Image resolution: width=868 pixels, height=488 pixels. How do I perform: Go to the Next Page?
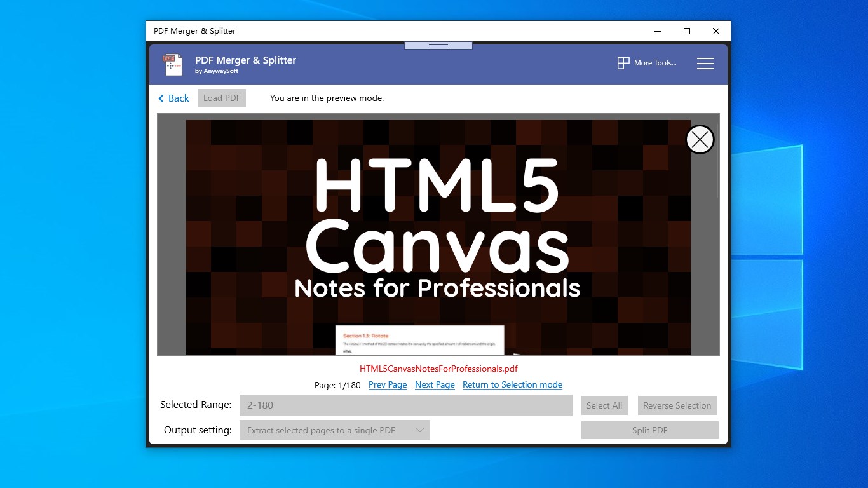tap(435, 384)
